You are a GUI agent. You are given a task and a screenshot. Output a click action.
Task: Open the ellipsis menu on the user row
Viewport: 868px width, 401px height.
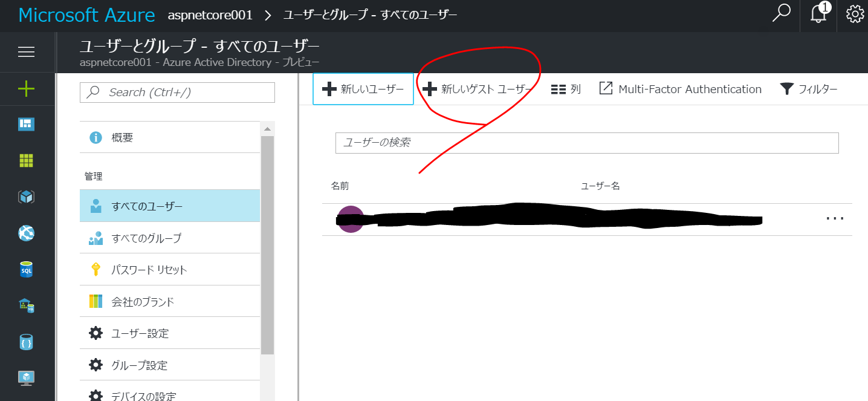tap(835, 219)
